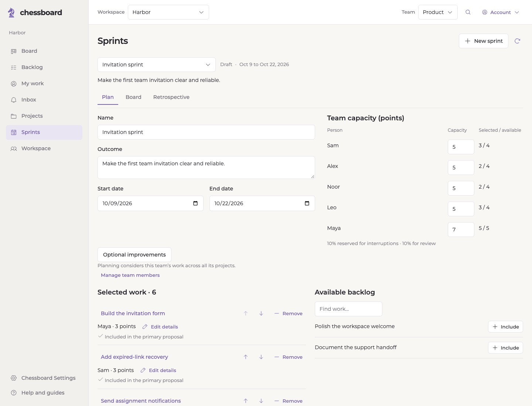Open Chessboard Settings
532x406 pixels.
pyautogui.click(x=44, y=378)
